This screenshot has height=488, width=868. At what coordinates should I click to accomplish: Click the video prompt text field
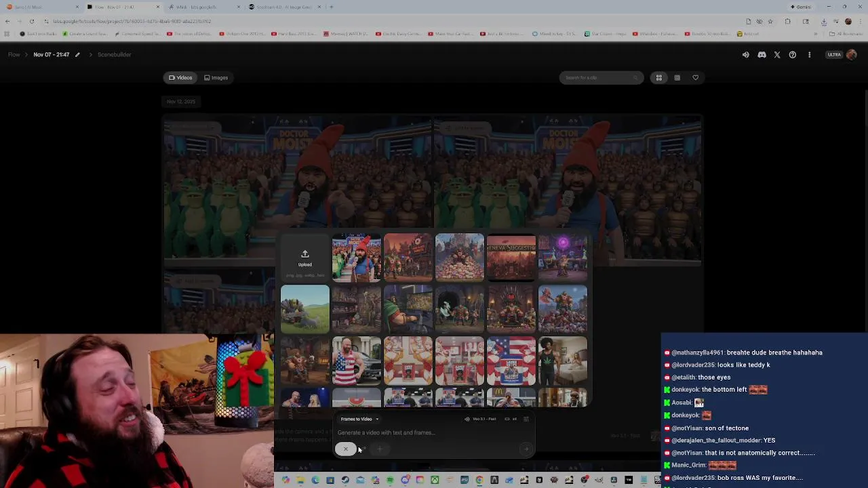coord(434,432)
